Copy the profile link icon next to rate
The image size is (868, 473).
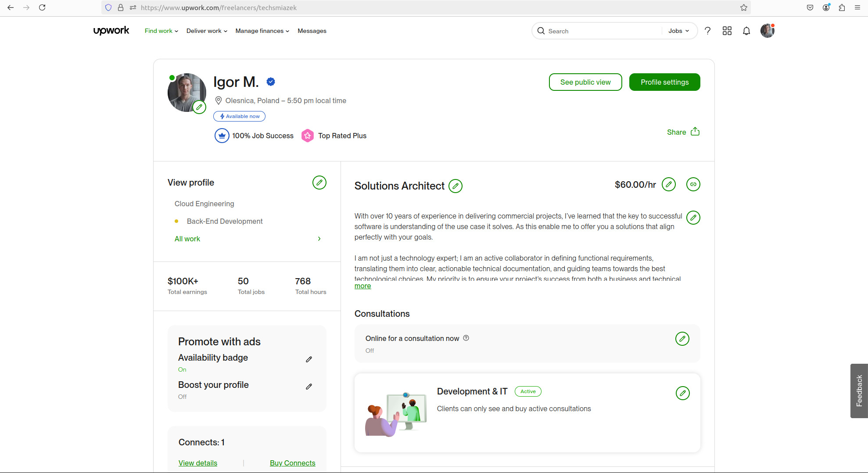(693, 184)
